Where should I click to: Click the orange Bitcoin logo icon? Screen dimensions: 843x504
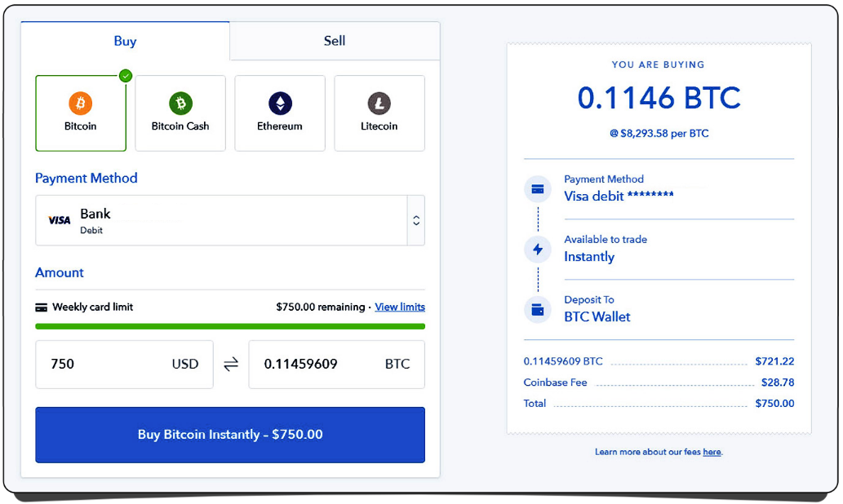click(x=81, y=104)
